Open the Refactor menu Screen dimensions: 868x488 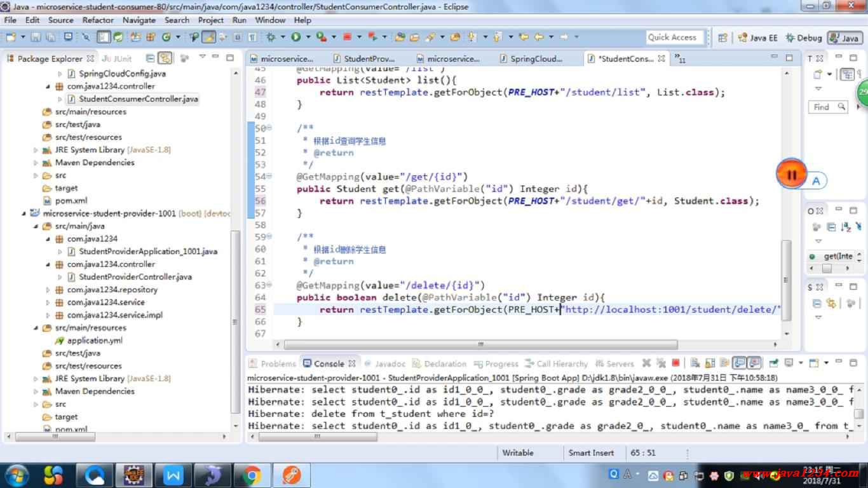(x=98, y=20)
